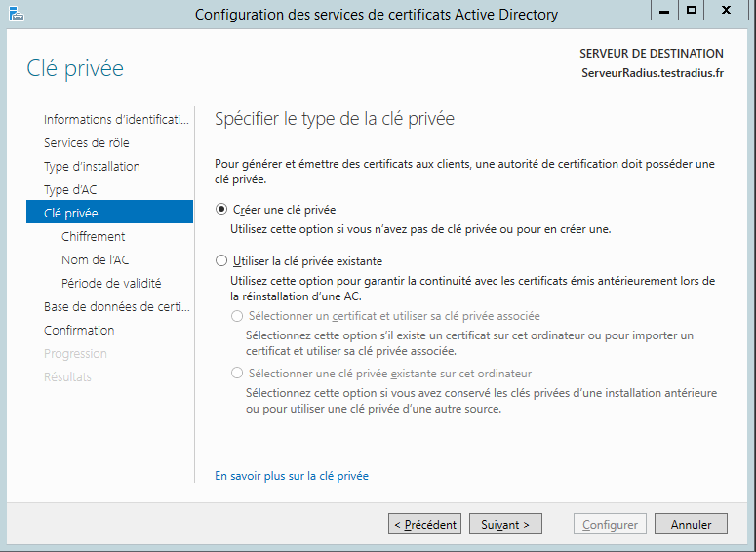The height and width of the screenshot is (552, 756).
Task: Navigate to the "Type d'AC" step
Action: coord(70,189)
